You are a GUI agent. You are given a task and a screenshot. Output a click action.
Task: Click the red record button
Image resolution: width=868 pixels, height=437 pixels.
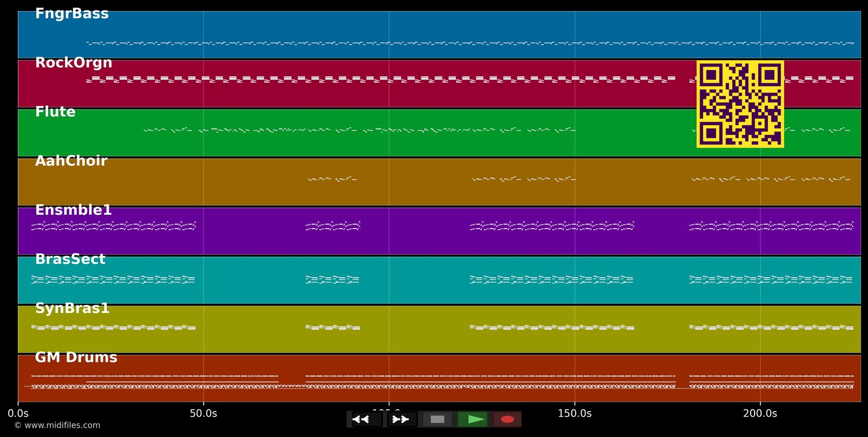(507, 420)
